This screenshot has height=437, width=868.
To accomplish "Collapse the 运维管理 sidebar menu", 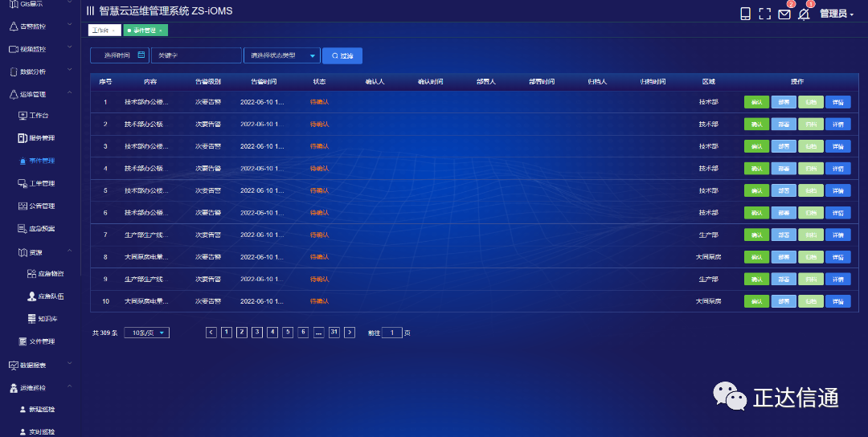I will click(x=40, y=95).
